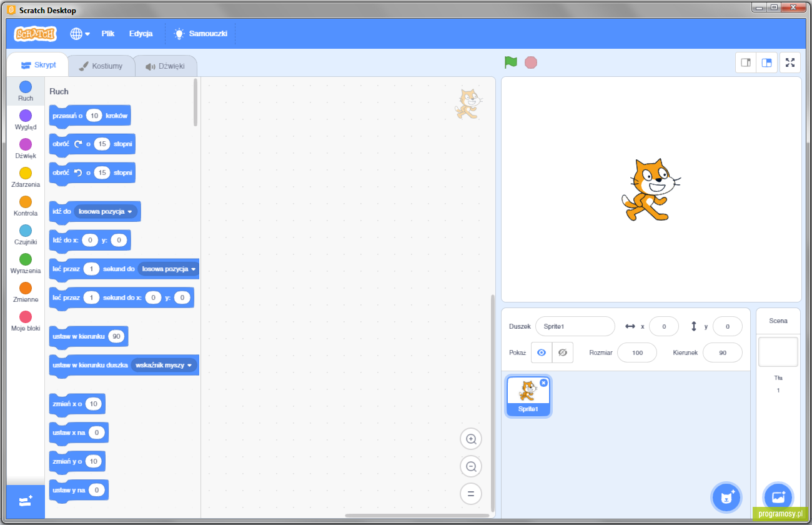Click the ustaw w kierunku 90 value
The image size is (812, 525).
pyautogui.click(x=116, y=336)
